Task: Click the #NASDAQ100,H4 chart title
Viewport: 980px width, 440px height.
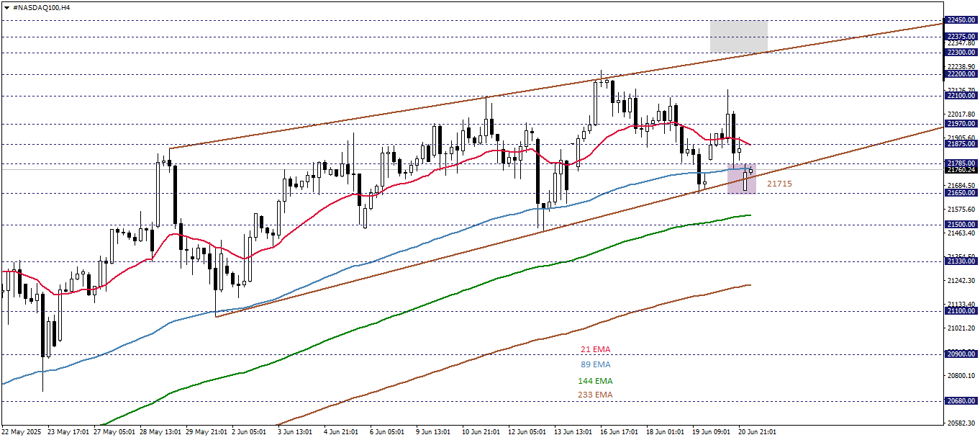Action: 42,6
